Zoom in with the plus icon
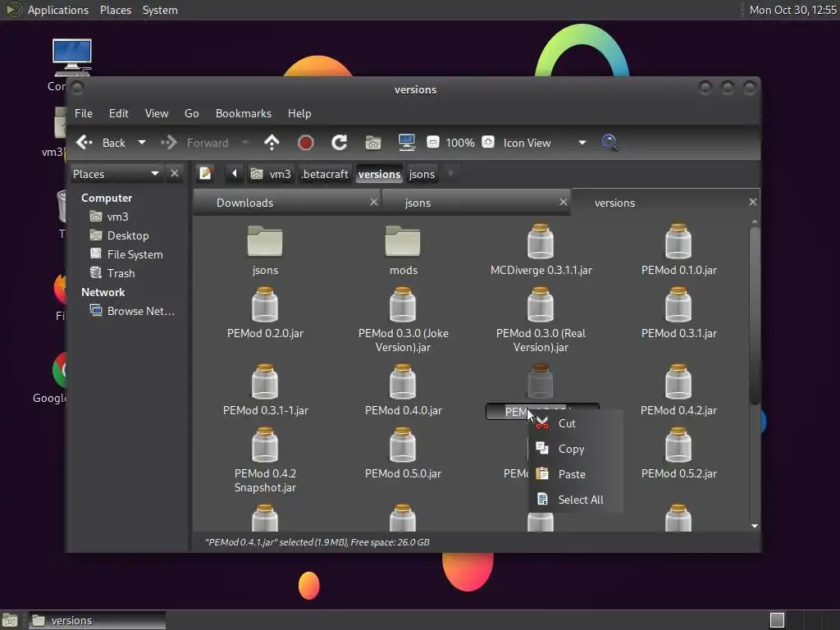Viewport: 840px width, 630px height. pos(487,143)
